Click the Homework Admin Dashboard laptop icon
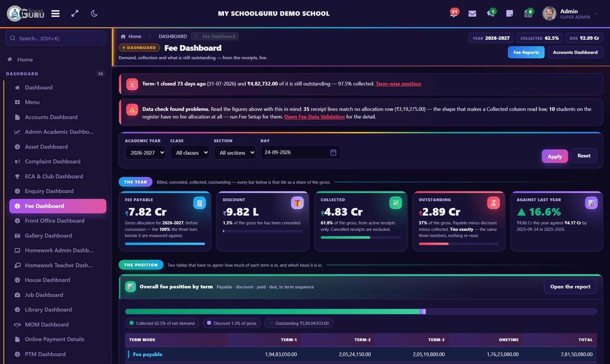610x364 pixels. [x=17, y=250]
